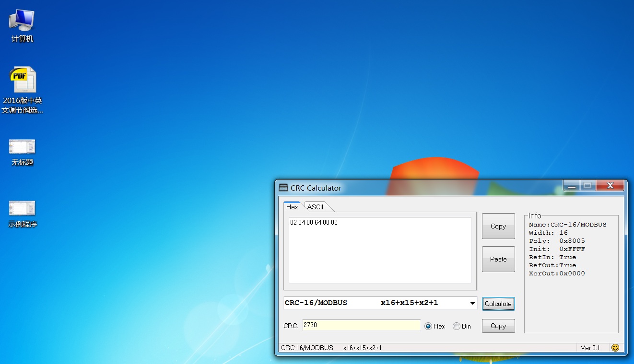Close the CRC Calculator window
The image size is (634, 364).
coord(610,185)
